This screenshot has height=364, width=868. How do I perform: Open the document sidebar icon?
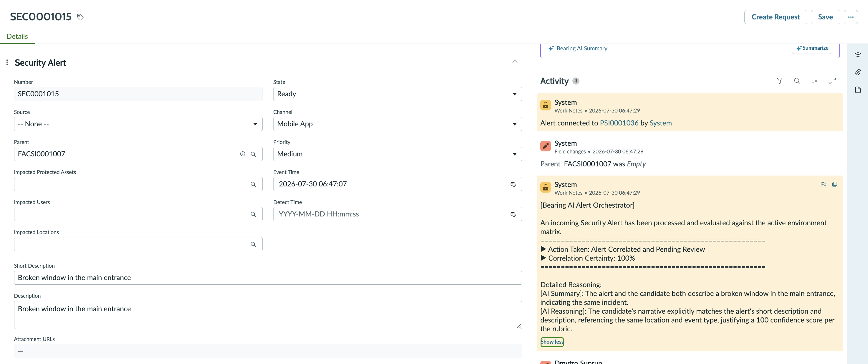click(x=858, y=90)
